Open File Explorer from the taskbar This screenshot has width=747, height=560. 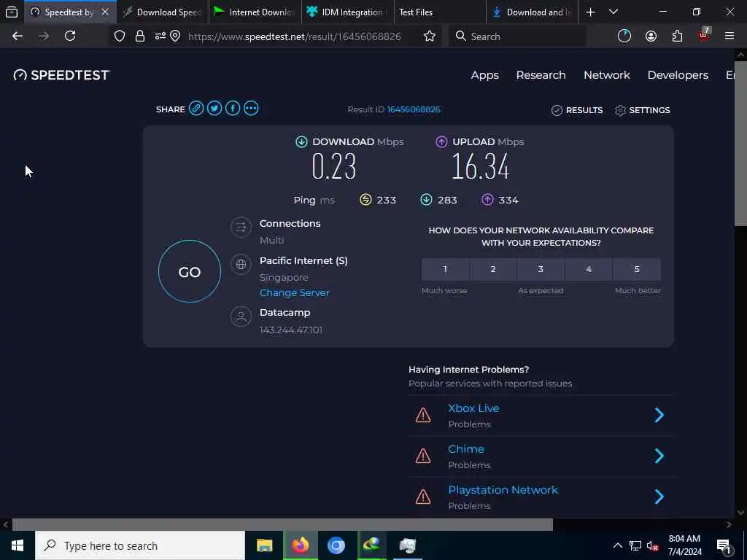[x=264, y=545]
